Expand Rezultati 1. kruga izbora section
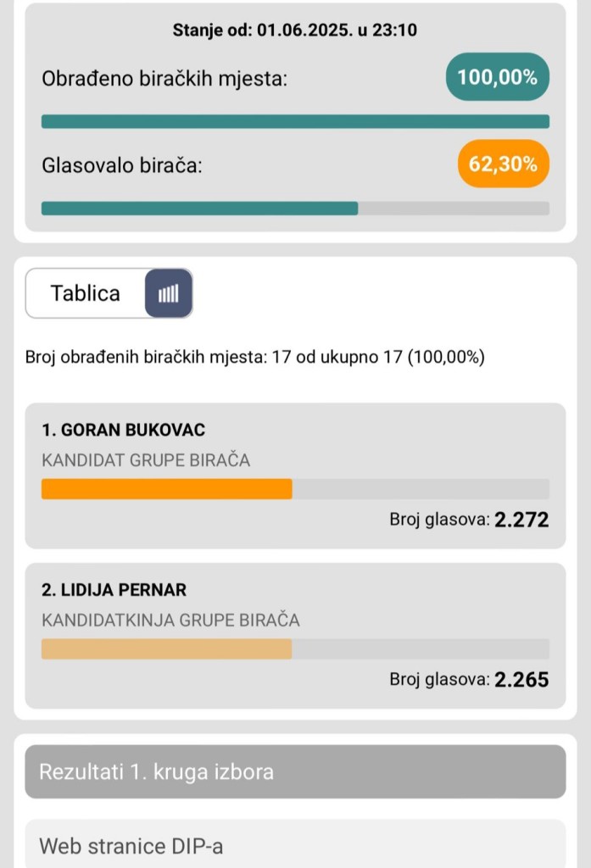This screenshot has height=868, width=591. [295, 771]
